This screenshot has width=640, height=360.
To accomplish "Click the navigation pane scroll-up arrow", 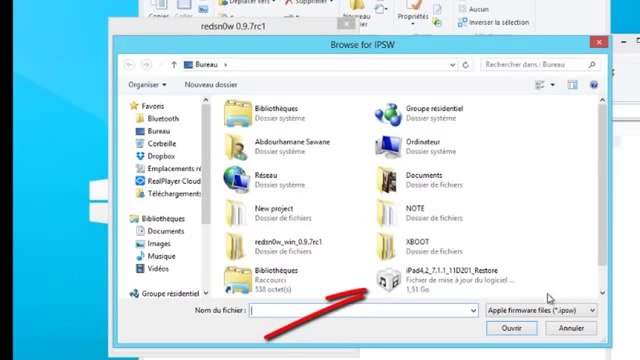I will 206,100.
